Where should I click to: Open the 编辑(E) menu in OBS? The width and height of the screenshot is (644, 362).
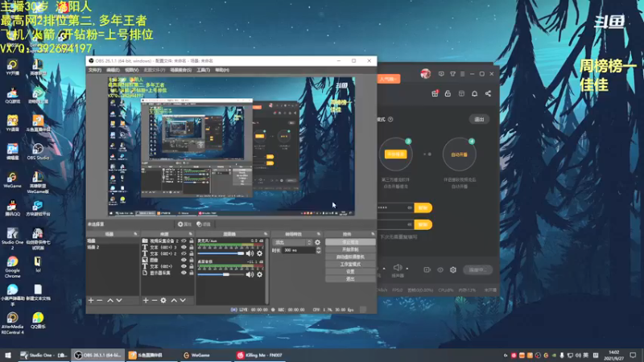click(x=113, y=70)
